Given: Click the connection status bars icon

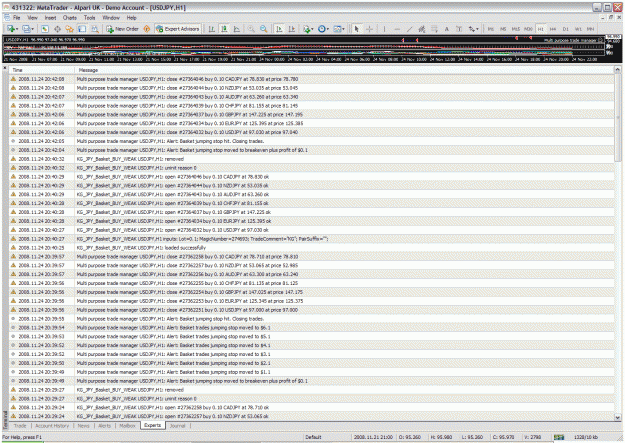Looking at the screenshot, I should pyautogui.click(x=559, y=437).
